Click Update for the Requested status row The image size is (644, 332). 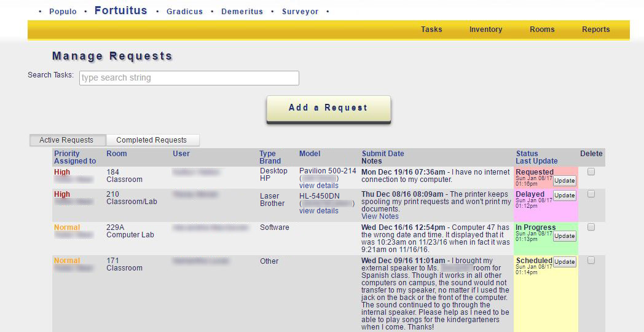(x=565, y=181)
